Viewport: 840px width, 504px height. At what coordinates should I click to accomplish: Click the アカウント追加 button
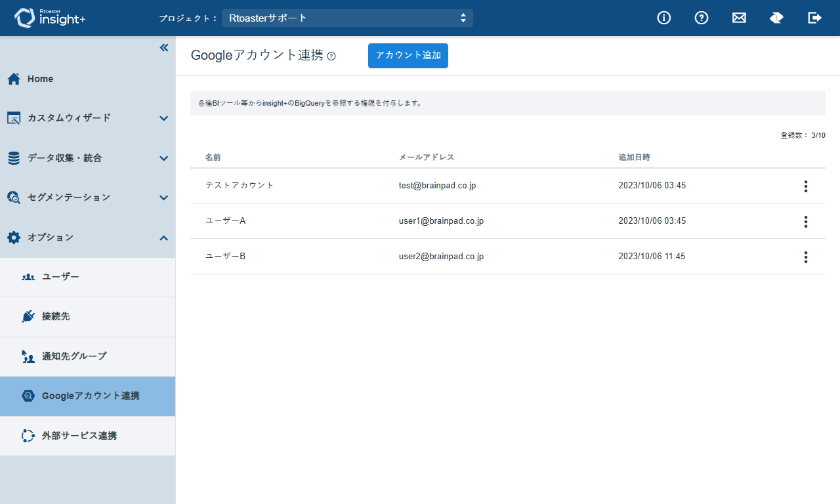click(408, 56)
